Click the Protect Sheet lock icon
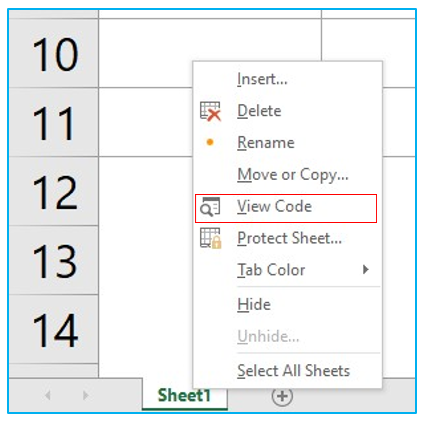Screen dimensions: 426x422 211,238
